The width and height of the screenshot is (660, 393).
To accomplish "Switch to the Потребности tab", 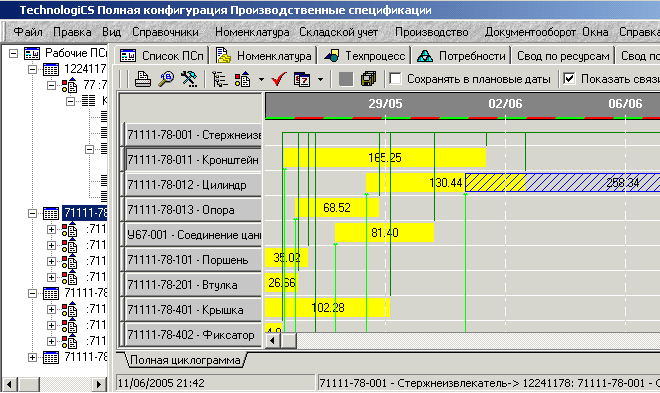I will pyautogui.click(x=461, y=56).
